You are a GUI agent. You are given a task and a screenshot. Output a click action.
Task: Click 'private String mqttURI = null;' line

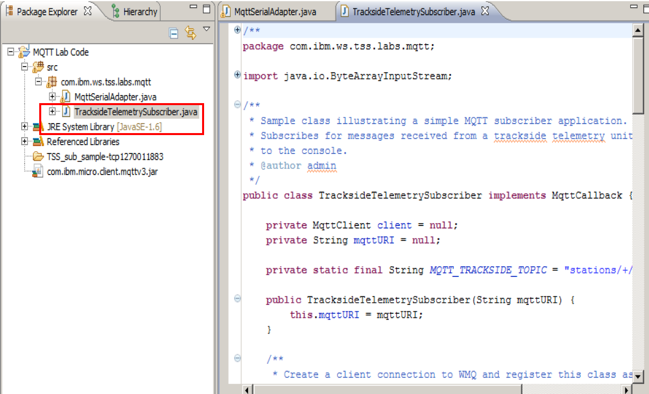pyautogui.click(x=353, y=240)
